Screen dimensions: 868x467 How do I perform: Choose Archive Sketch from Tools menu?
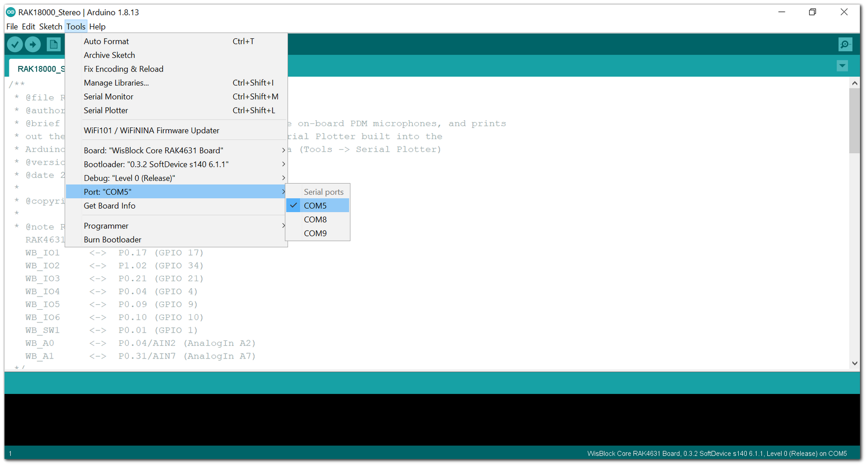pyautogui.click(x=176, y=55)
